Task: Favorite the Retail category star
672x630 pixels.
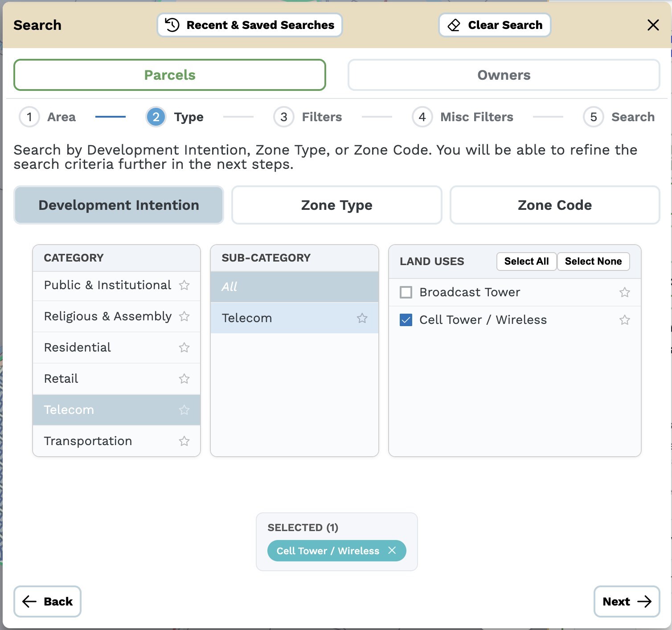Action: pyautogui.click(x=184, y=379)
